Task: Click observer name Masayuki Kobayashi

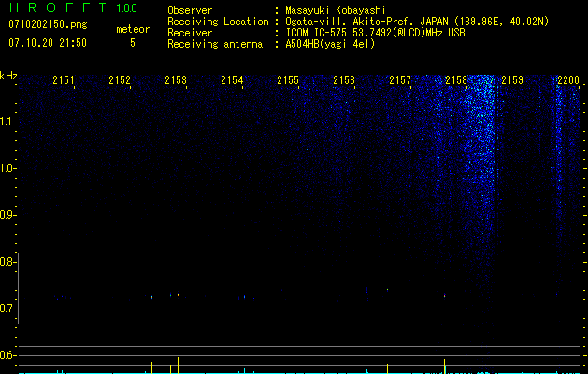Action: tap(336, 10)
